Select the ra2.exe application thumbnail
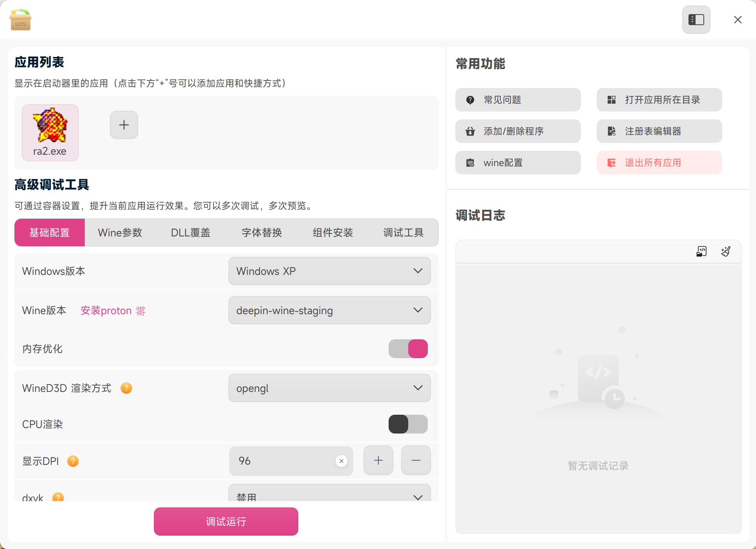Image resolution: width=756 pixels, height=549 pixels. pyautogui.click(x=50, y=132)
